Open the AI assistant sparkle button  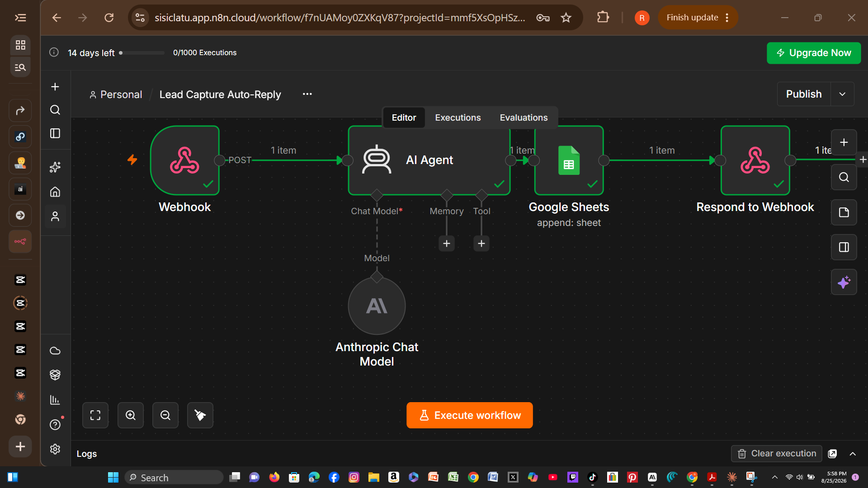(844, 282)
